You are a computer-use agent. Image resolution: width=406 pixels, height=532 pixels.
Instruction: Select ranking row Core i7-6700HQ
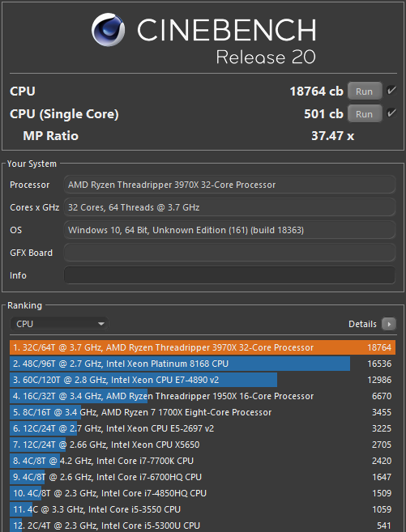pyautogui.click(x=203, y=477)
